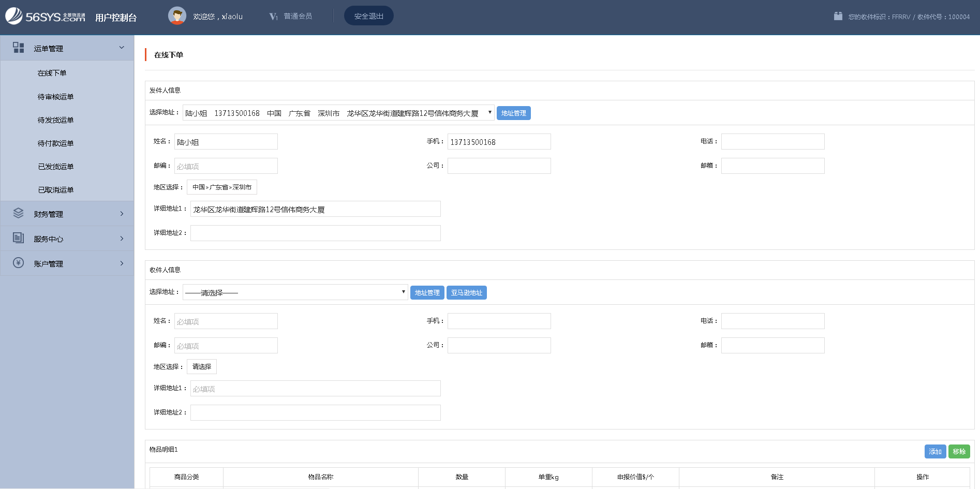Open recipient region selector 请选择
Viewport: 980px width, 489px height.
pos(201,366)
